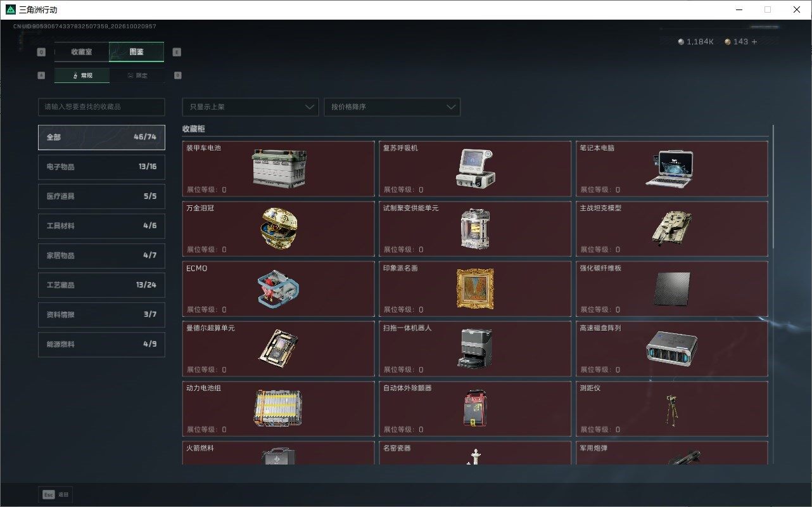Switch to the 收藏室 tab

coord(82,52)
